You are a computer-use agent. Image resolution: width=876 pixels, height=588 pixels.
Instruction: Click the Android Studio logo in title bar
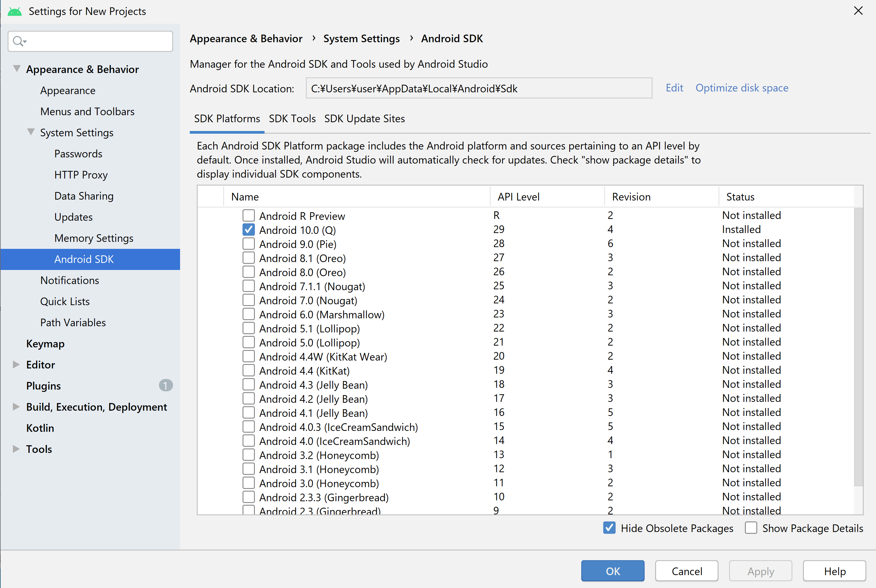[15, 11]
